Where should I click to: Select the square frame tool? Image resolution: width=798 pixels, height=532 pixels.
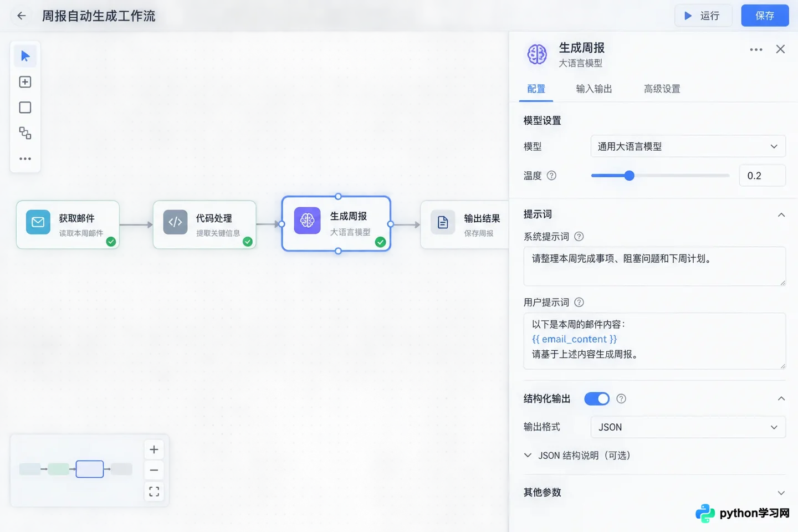25,108
